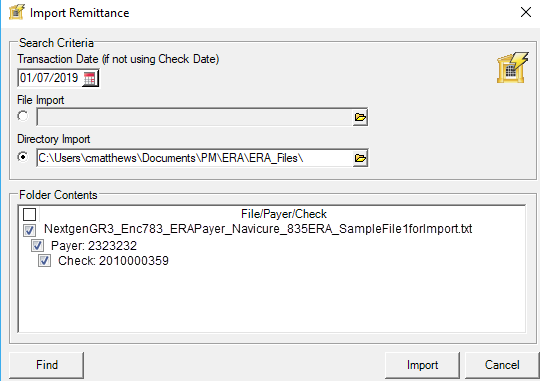This screenshot has height=381, width=540.
Task: Click the Find button
Action: point(46,365)
